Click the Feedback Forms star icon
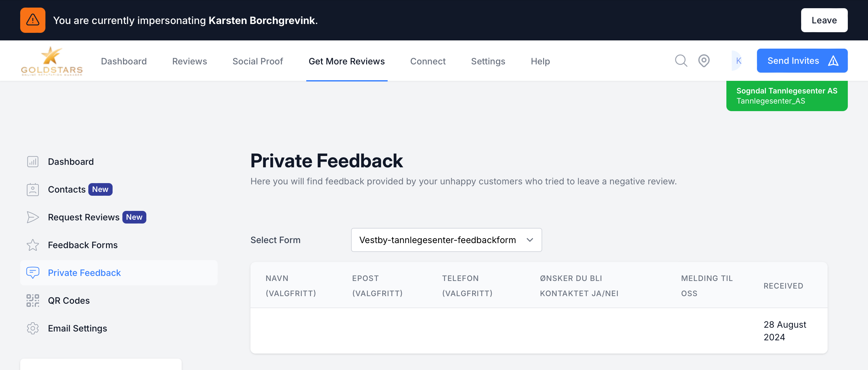Image resolution: width=868 pixels, height=370 pixels. pos(33,245)
